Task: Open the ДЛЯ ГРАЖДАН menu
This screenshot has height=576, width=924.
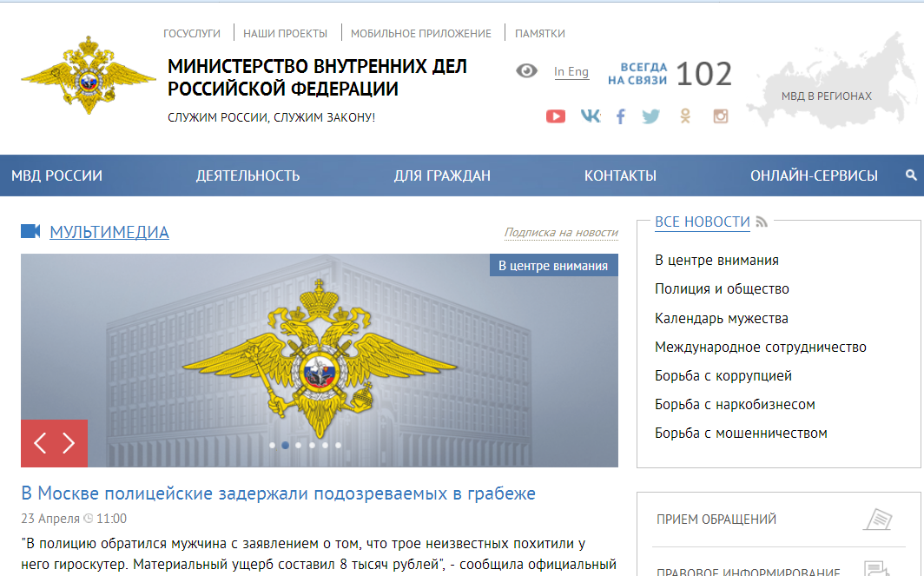Action: pos(442,175)
